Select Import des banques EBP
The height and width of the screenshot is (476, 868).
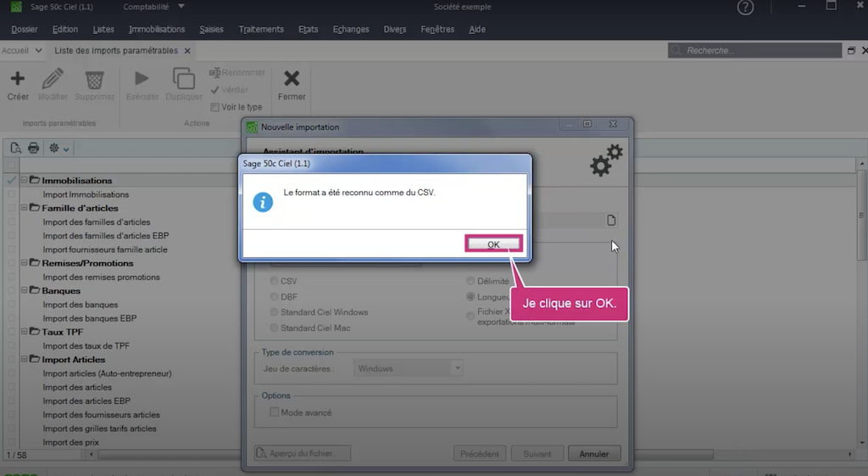[90, 319]
